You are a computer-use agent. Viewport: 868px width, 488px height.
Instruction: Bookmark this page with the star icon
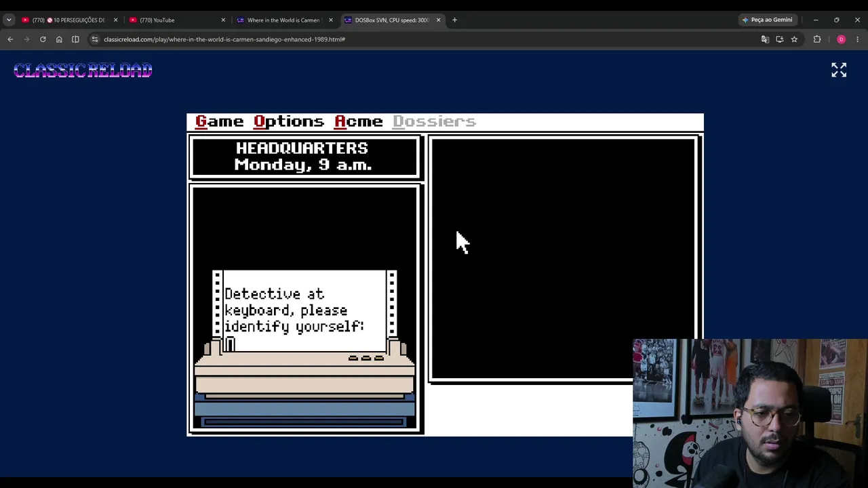[794, 39]
